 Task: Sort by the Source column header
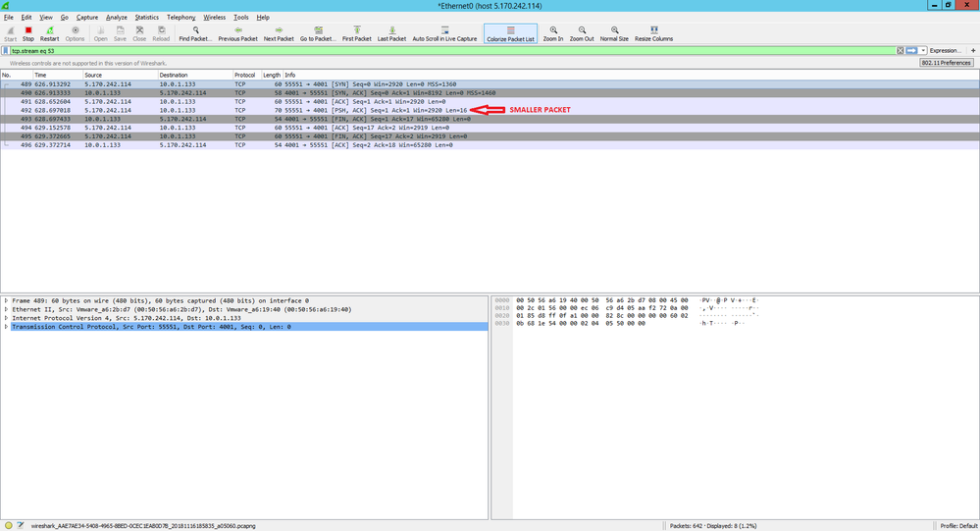[120, 75]
